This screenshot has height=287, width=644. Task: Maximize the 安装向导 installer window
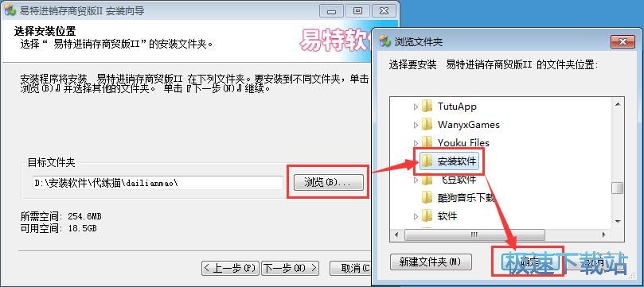[x=357, y=11]
